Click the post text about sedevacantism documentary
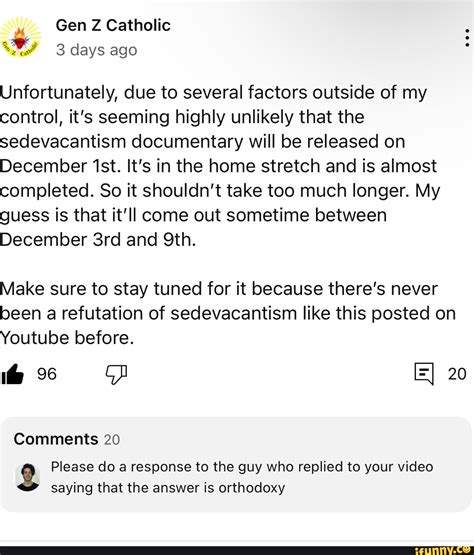 (x=219, y=166)
